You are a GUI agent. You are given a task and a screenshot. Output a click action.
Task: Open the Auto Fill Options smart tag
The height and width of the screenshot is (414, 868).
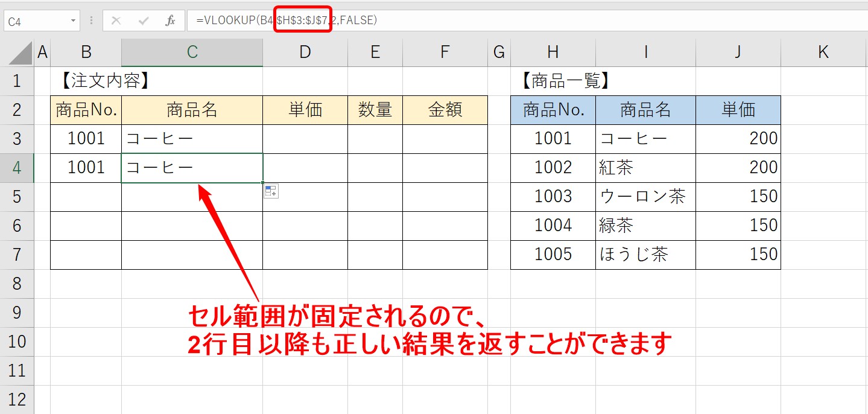271,191
